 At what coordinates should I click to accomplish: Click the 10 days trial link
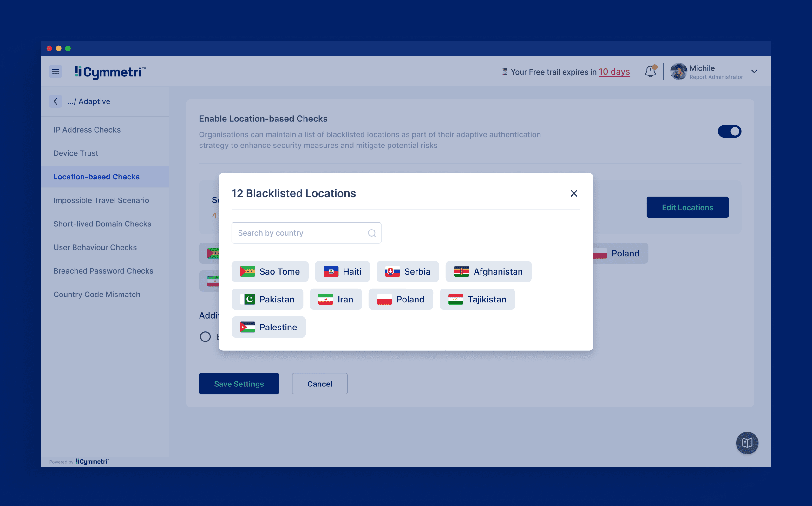[x=614, y=72]
